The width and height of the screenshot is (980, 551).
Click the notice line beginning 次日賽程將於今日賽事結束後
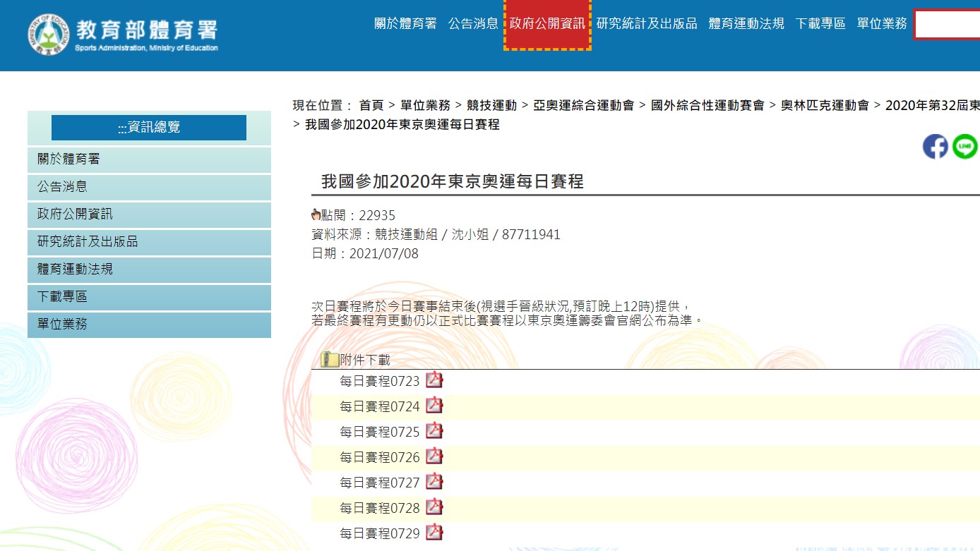[x=501, y=307]
